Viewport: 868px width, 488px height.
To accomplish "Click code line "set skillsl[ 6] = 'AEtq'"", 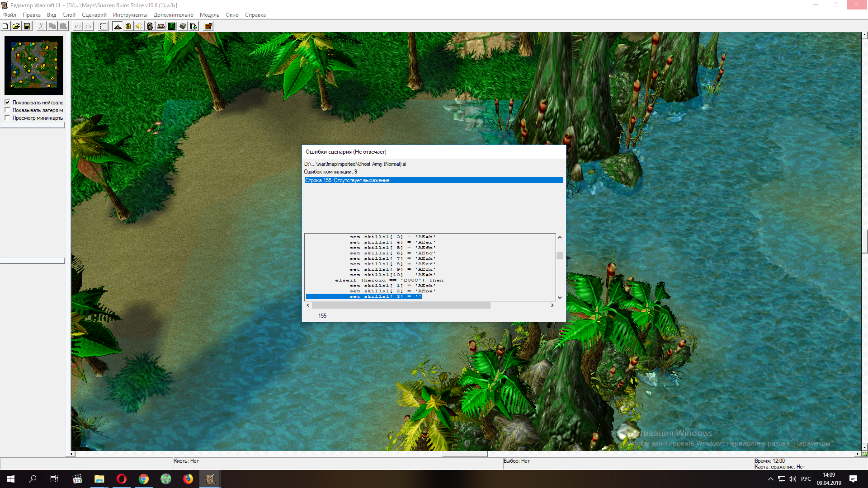I will click(x=392, y=253).
